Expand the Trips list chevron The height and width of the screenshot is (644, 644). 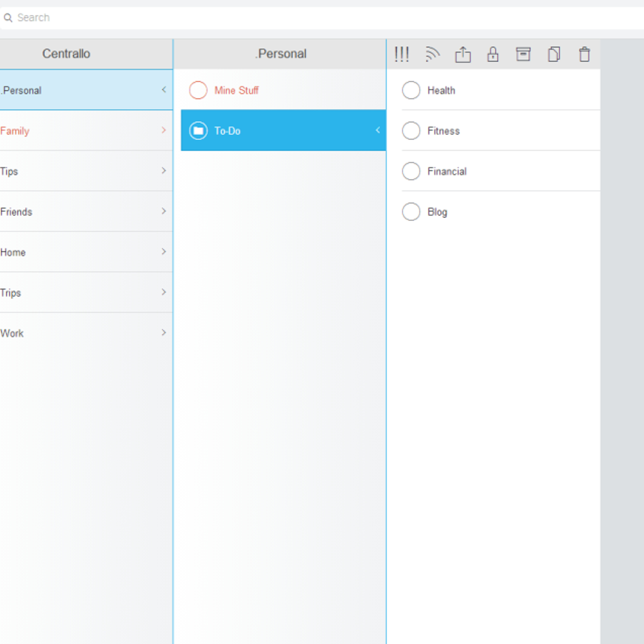pos(164,292)
